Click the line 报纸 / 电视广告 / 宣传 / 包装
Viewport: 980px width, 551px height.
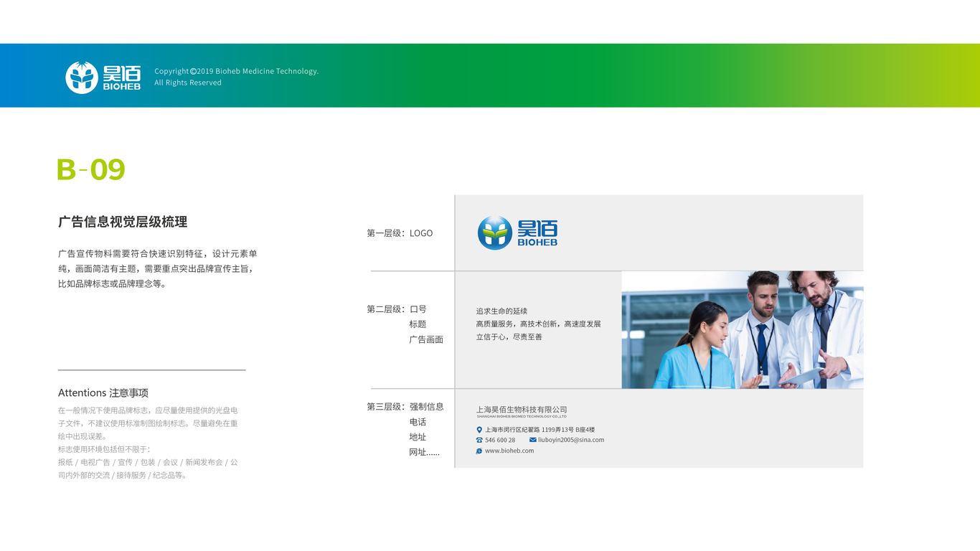pyautogui.click(x=148, y=462)
